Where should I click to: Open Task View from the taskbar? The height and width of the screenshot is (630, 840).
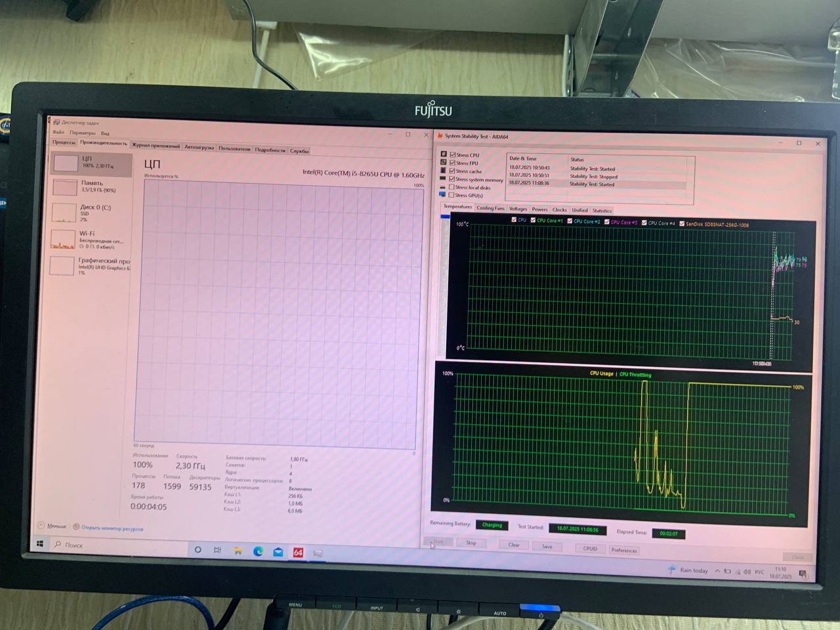coord(217,550)
